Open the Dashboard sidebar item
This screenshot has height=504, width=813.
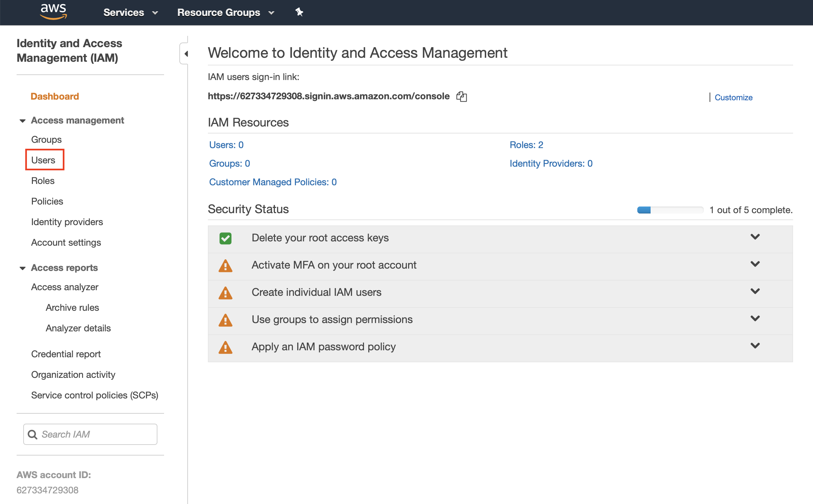[55, 96]
